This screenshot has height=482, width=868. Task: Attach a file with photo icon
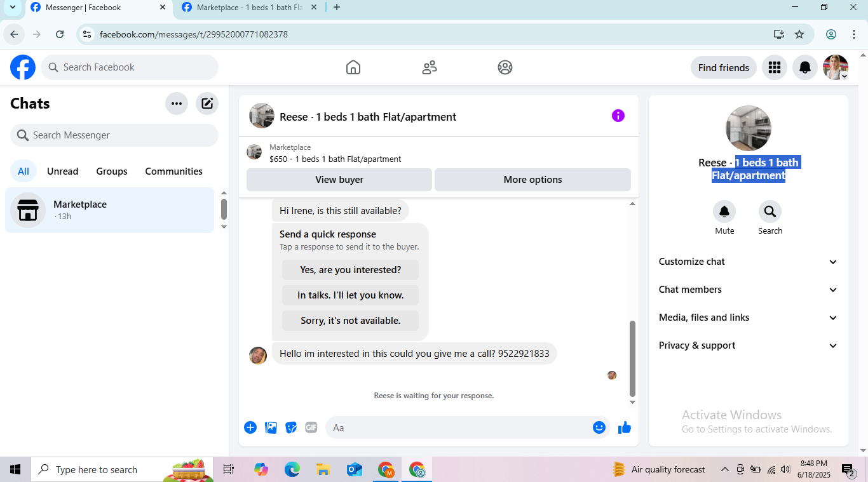[271, 427]
